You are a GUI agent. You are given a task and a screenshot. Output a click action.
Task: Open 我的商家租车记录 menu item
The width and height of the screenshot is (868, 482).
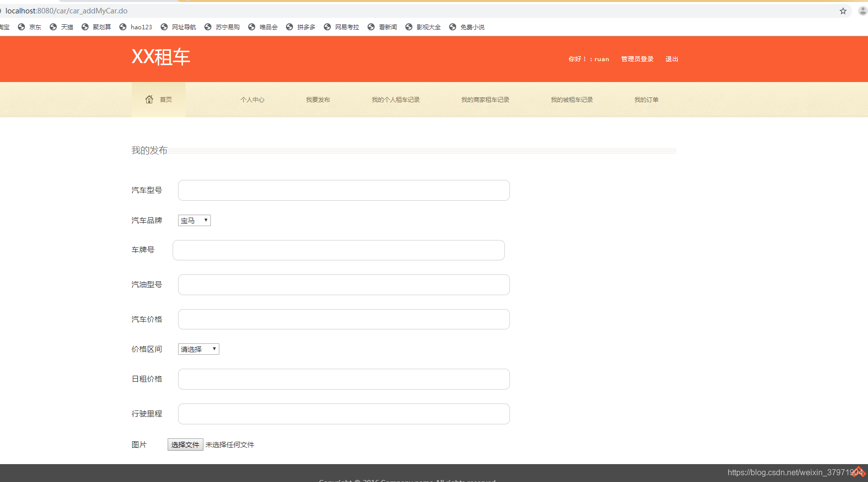(x=485, y=100)
